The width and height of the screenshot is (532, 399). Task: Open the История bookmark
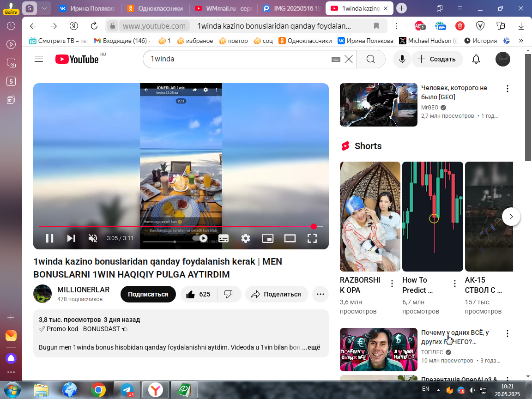point(480,41)
